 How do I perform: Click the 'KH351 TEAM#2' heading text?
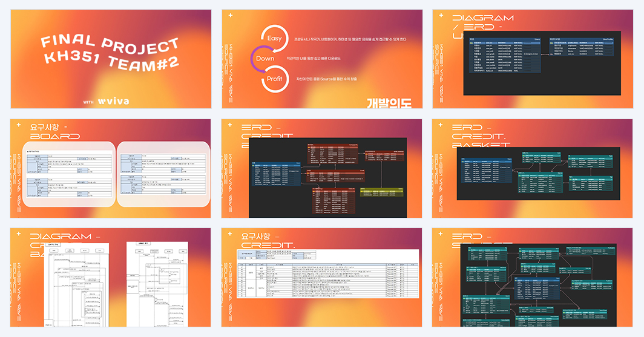coord(111,61)
